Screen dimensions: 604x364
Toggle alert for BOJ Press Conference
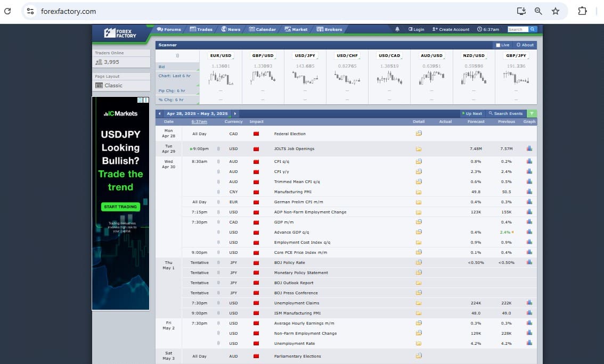point(218,293)
